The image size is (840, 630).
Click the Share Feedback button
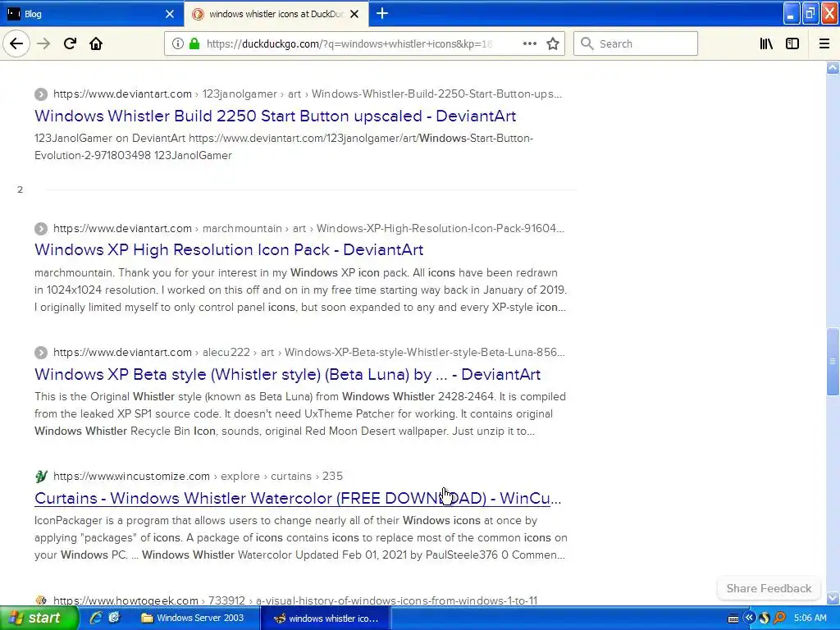768,588
